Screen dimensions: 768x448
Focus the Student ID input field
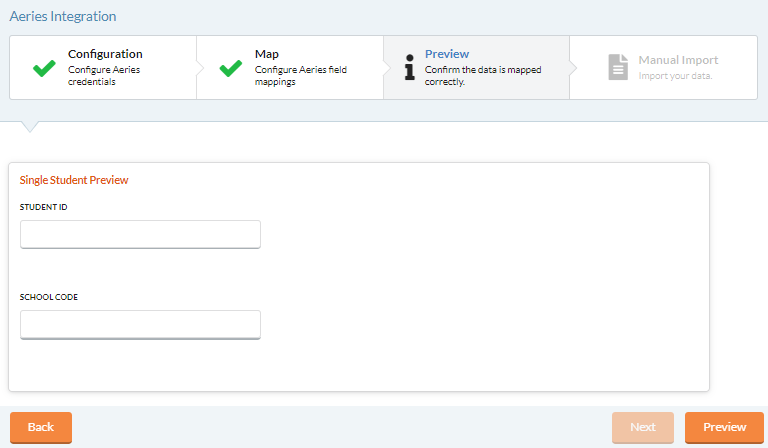[x=140, y=234]
